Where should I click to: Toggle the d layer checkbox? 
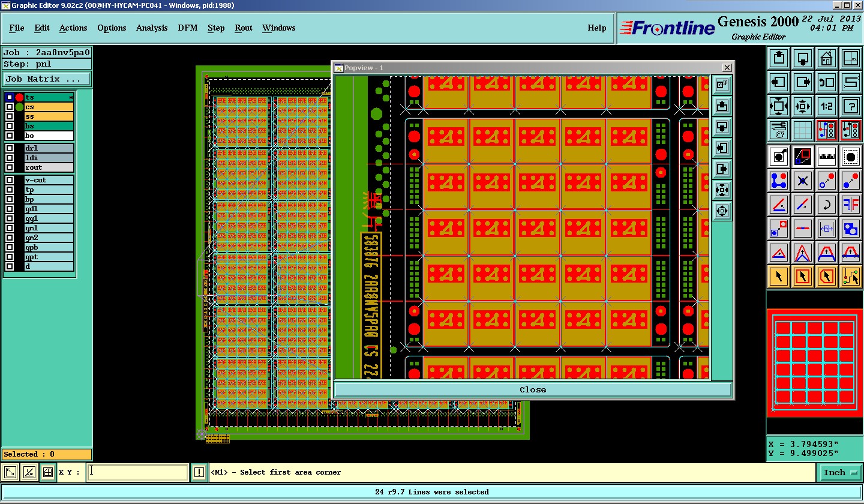(10, 266)
